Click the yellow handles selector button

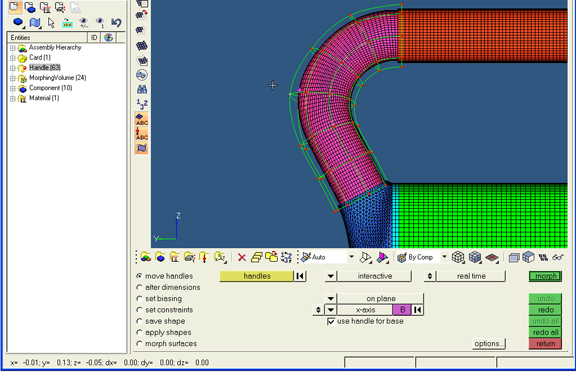coord(257,276)
